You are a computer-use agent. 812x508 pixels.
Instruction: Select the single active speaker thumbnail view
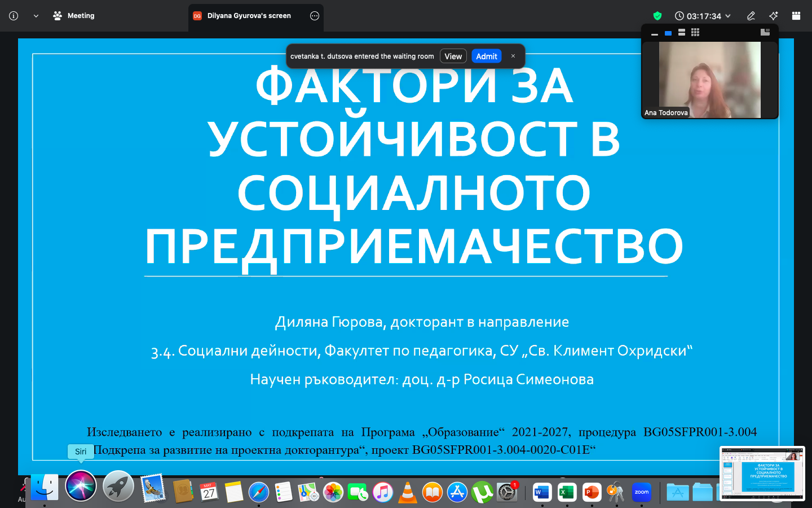(x=668, y=33)
